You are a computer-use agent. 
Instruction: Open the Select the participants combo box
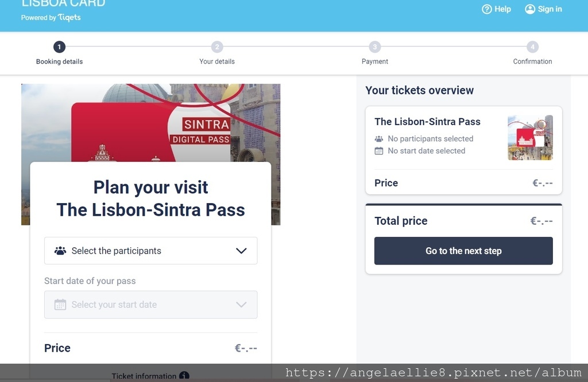point(151,251)
